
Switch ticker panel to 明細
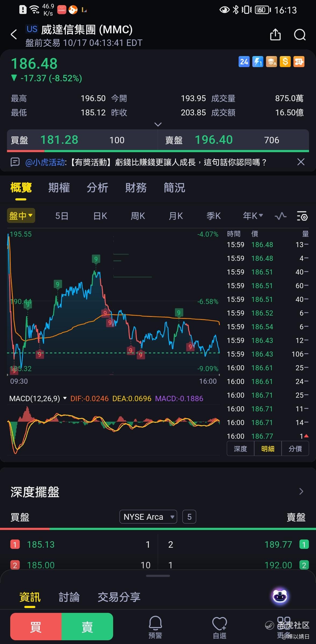[x=268, y=449]
